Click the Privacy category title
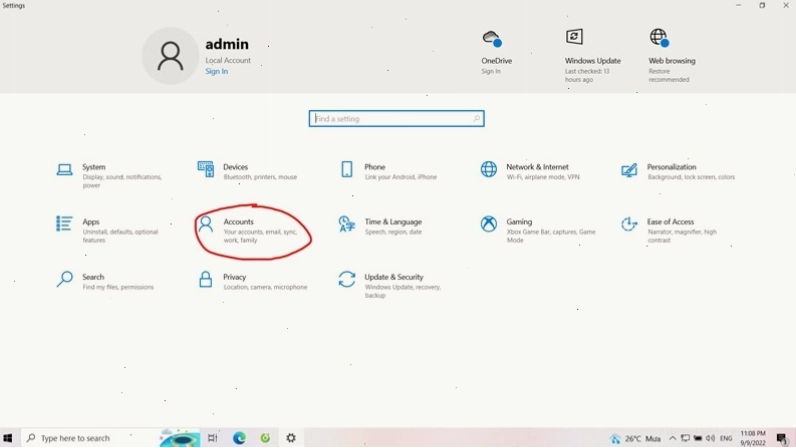Image resolution: width=796 pixels, height=448 pixels. coord(235,277)
